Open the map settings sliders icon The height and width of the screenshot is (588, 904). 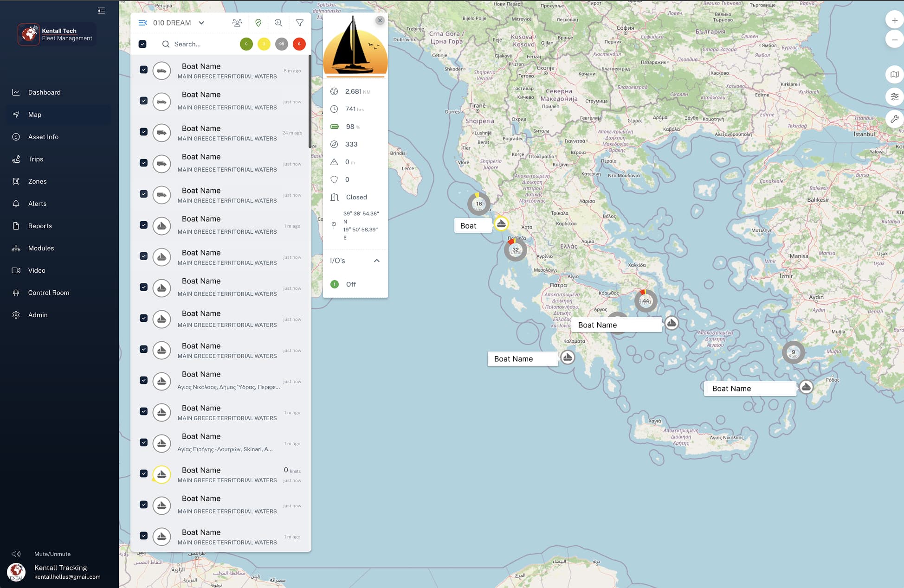pyautogui.click(x=895, y=96)
